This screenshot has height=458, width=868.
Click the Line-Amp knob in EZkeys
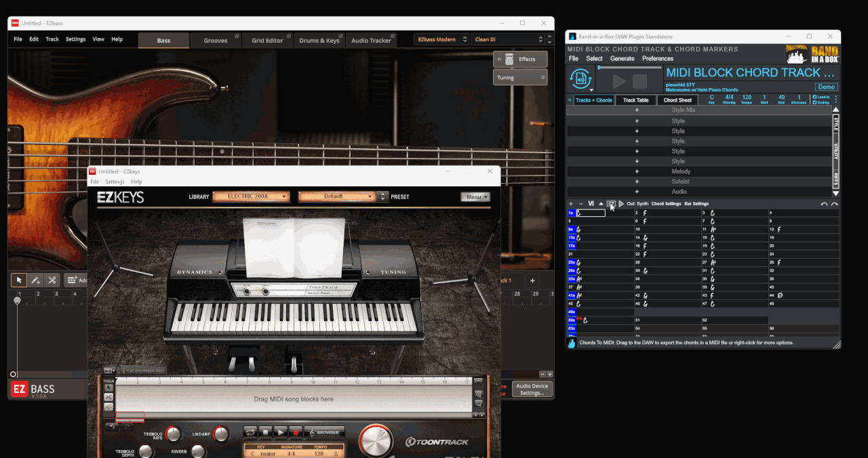click(x=220, y=434)
